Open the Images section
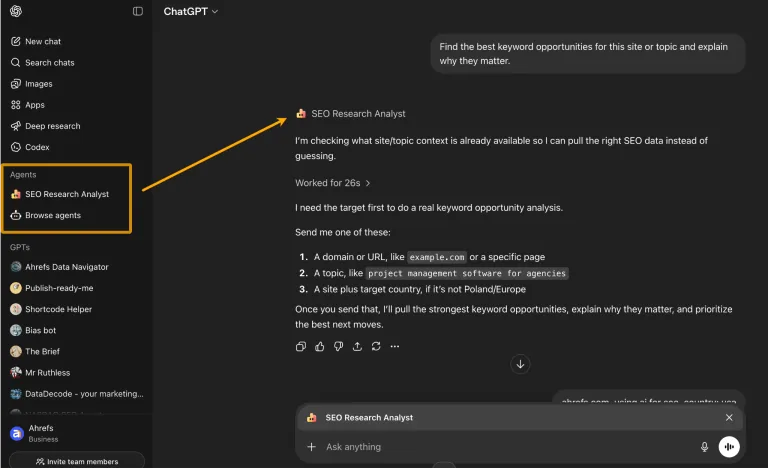This screenshot has width=768, height=468. pos(32,84)
